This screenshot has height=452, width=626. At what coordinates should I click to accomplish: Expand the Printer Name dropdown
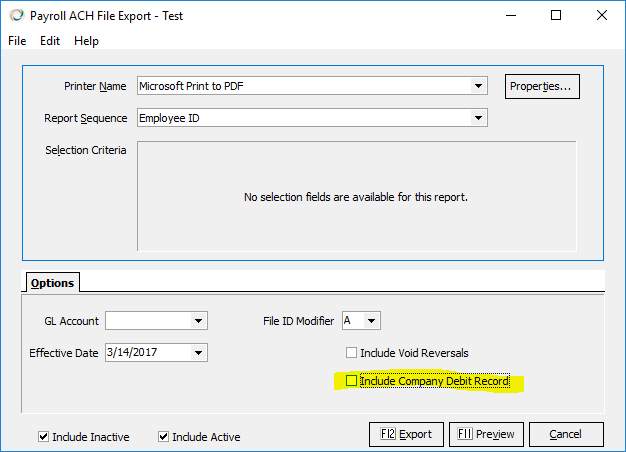click(480, 86)
